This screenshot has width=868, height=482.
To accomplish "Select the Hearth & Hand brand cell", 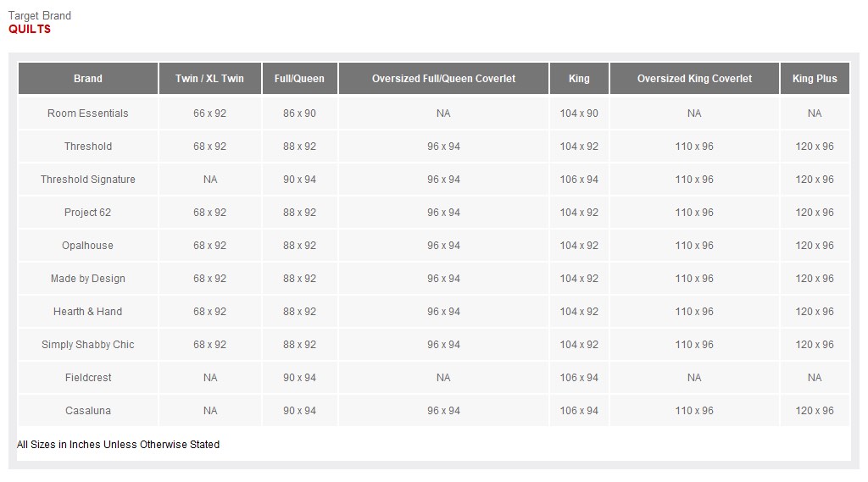I will [88, 312].
